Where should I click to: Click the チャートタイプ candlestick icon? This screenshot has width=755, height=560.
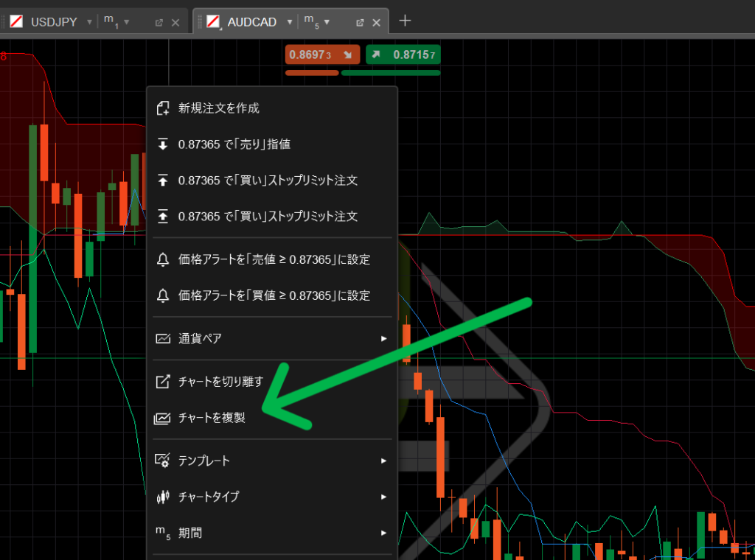tap(163, 497)
